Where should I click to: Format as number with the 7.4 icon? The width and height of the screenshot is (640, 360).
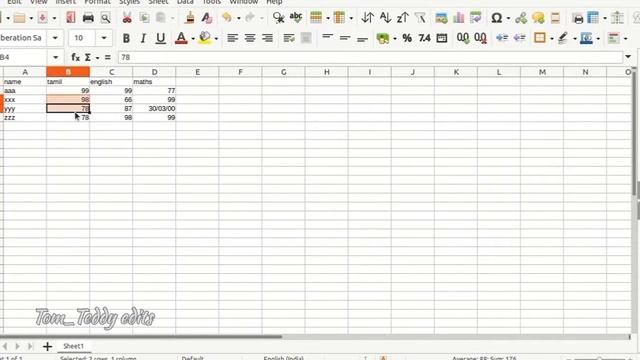tap(424, 38)
